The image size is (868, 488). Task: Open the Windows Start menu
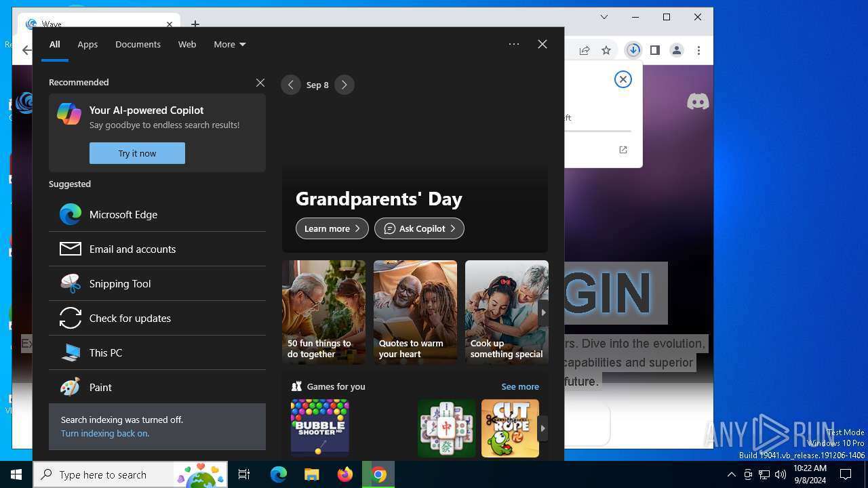click(x=16, y=474)
